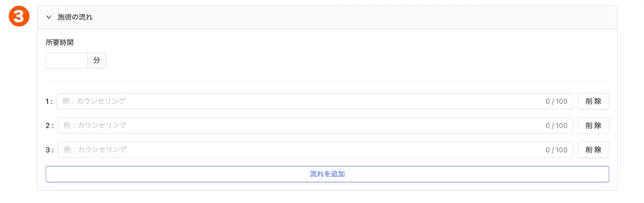Viewport: 644px width, 203px height.
Task: Delete flow step 2 with 削除
Action: tap(593, 125)
